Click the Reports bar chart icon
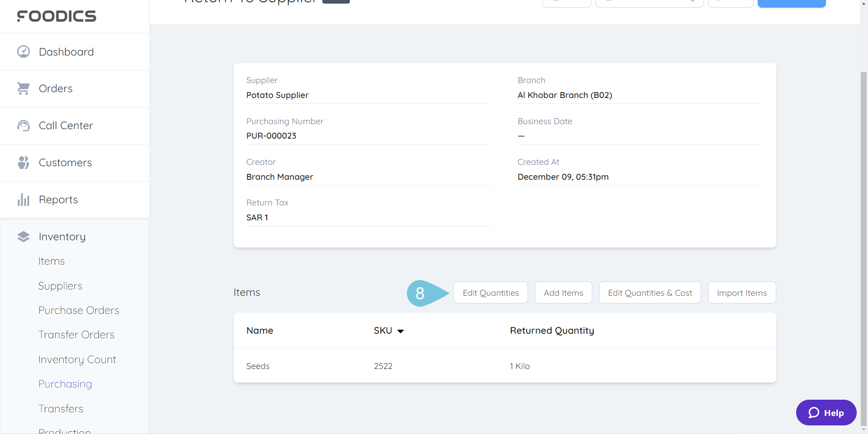868x434 pixels. 23,199
